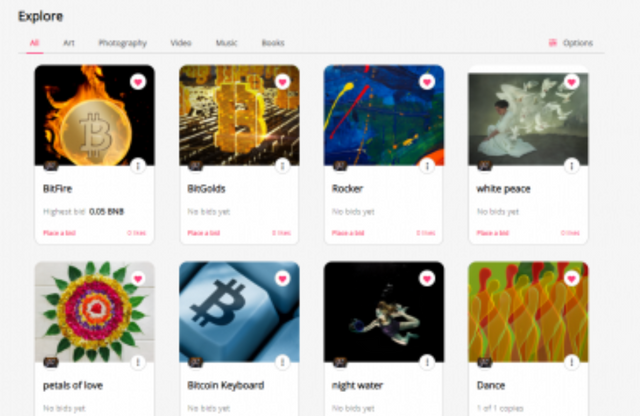The image size is (640, 416).
Task: Like the Bitcoin Keyboard item
Action: coord(282,279)
